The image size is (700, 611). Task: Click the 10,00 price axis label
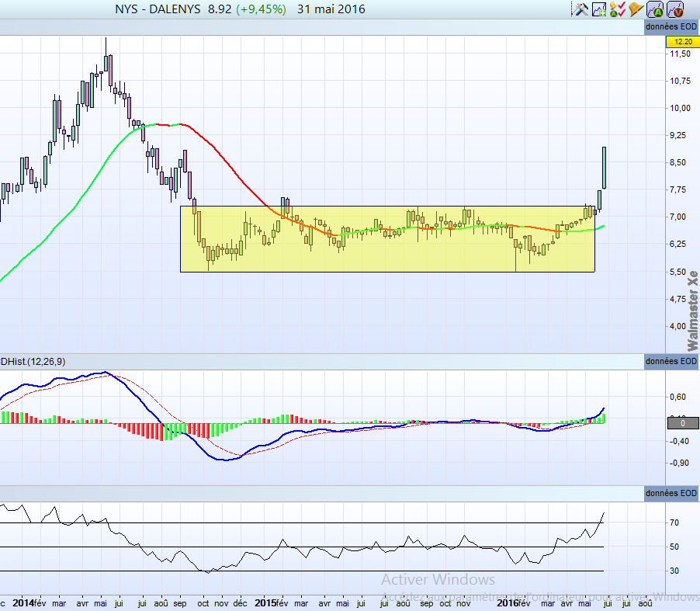[680, 108]
